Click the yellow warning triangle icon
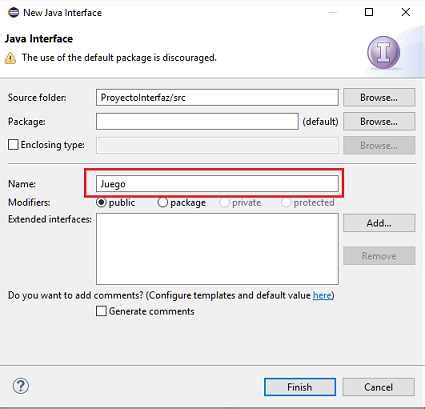The image size is (425, 409). pos(10,58)
